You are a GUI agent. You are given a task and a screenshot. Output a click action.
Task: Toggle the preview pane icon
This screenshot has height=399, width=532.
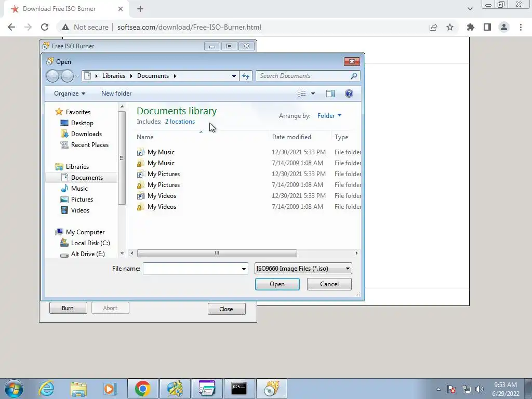pyautogui.click(x=330, y=94)
